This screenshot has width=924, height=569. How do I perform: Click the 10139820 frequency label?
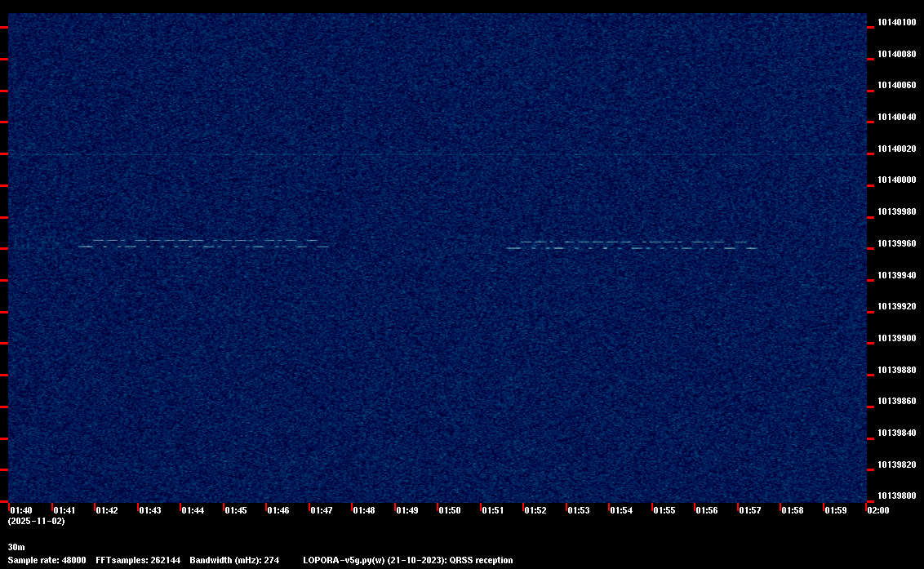[x=897, y=465]
